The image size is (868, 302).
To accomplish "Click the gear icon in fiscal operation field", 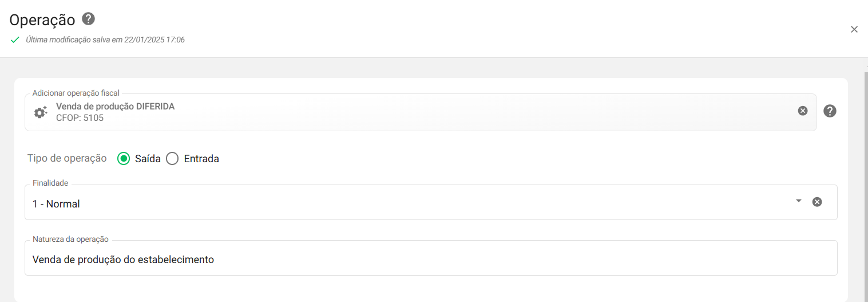I will (40, 112).
